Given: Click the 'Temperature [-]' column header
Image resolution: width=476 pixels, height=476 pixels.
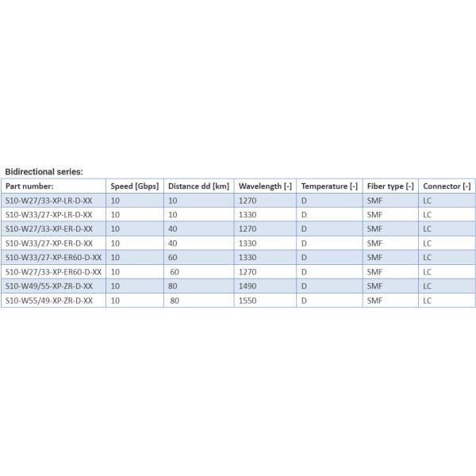Looking at the screenshot, I should click(x=329, y=186).
